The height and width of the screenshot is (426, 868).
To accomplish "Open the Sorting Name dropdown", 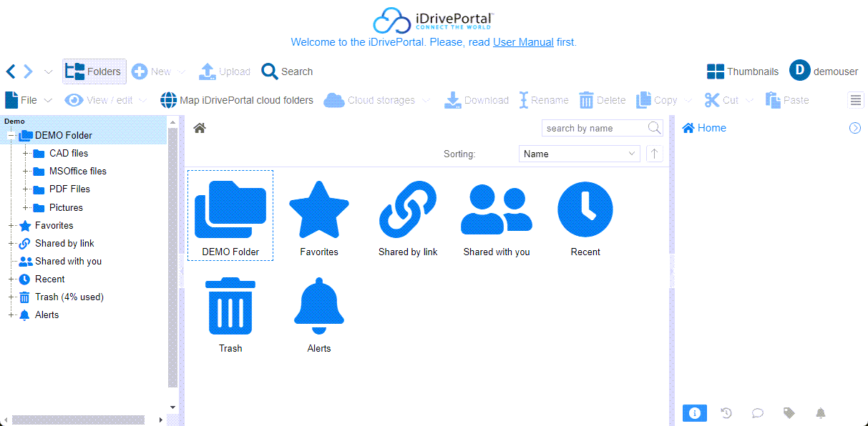I will (579, 154).
